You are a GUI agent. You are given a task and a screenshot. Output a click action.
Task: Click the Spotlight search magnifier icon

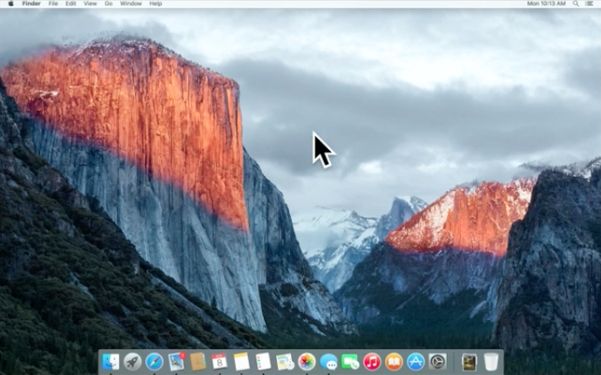pyautogui.click(x=576, y=3)
